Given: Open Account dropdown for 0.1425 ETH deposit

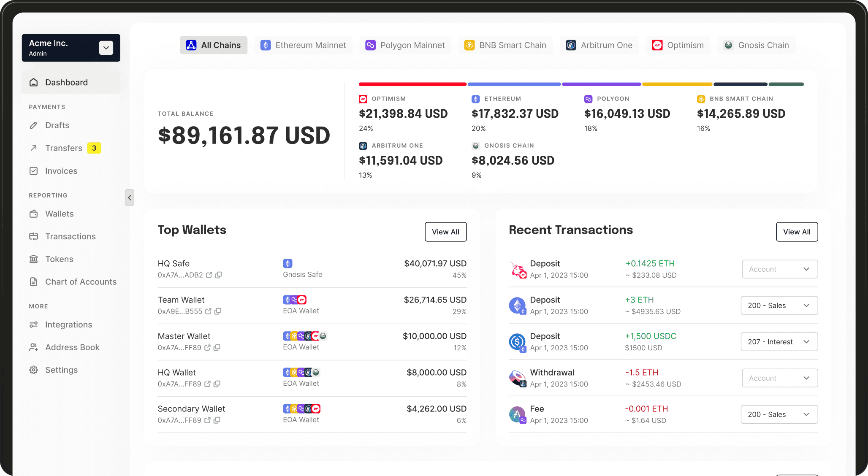Looking at the screenshot, I should 779,269.
